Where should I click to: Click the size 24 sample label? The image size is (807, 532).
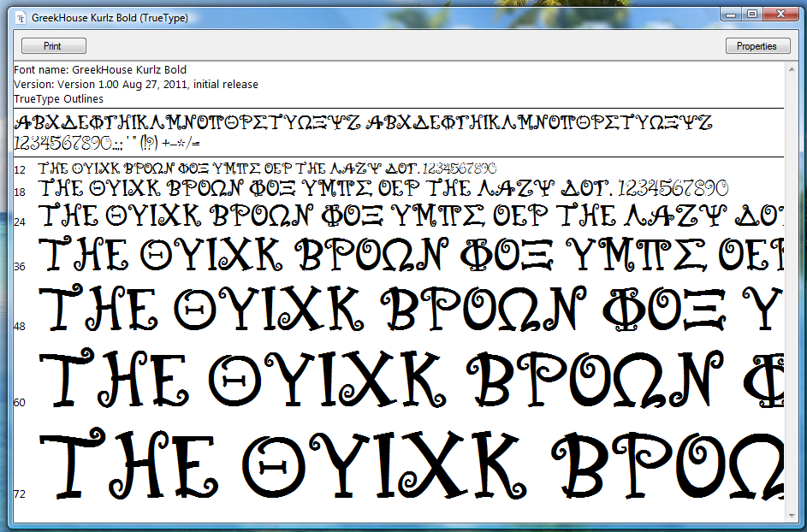tap(20, 222)
